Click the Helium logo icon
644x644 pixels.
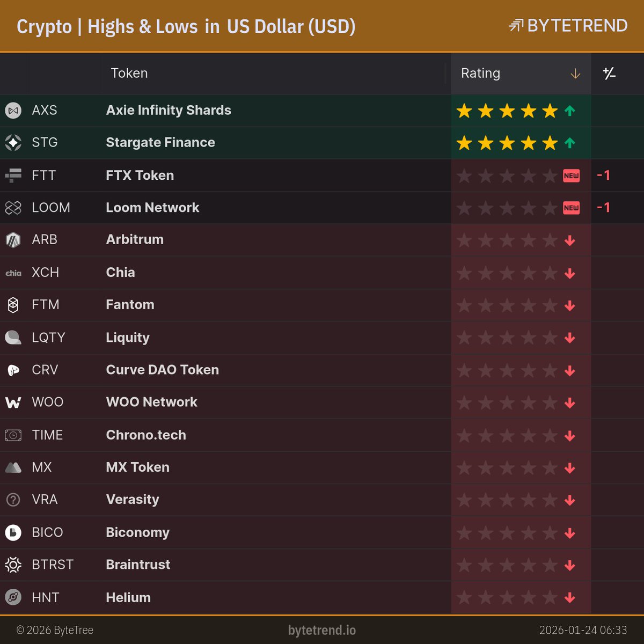13,597
